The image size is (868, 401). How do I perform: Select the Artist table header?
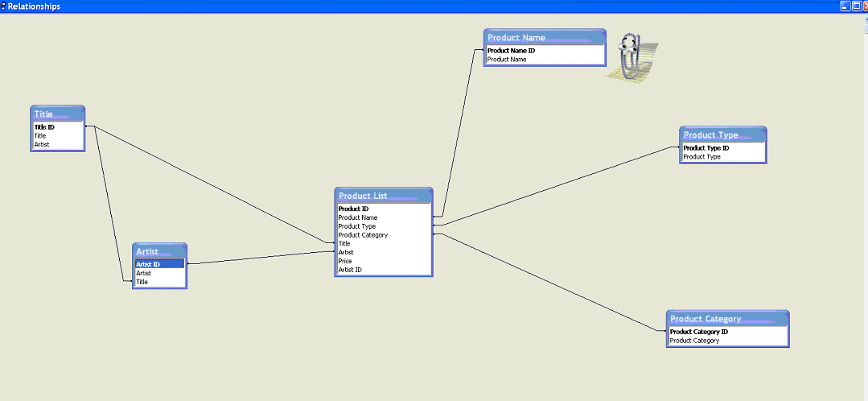tap(159, 251)
